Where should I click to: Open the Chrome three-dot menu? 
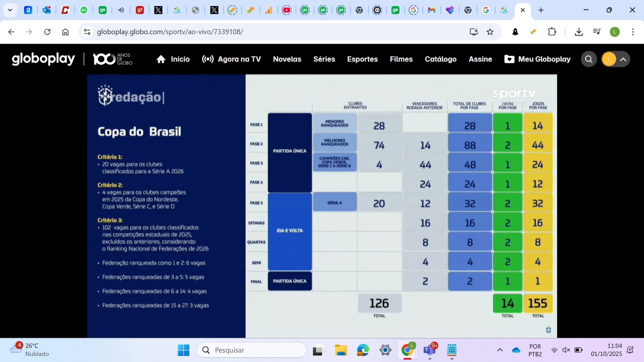(633, 31)
